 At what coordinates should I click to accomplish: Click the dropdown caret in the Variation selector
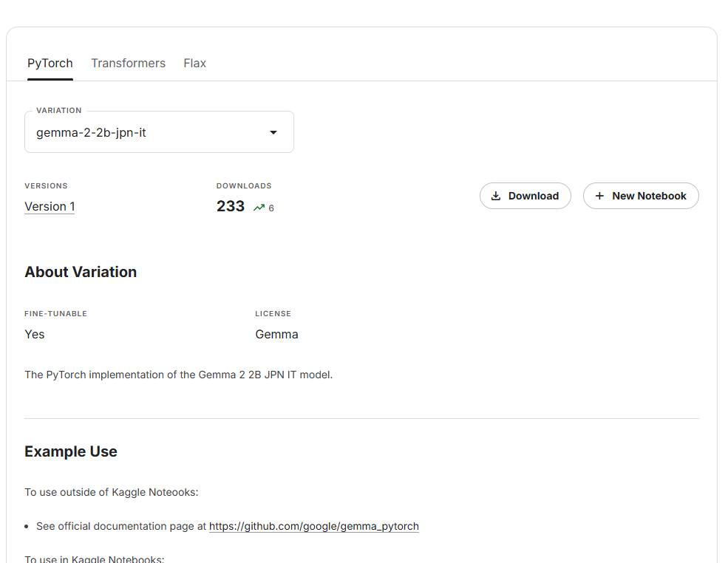(273, 132)
